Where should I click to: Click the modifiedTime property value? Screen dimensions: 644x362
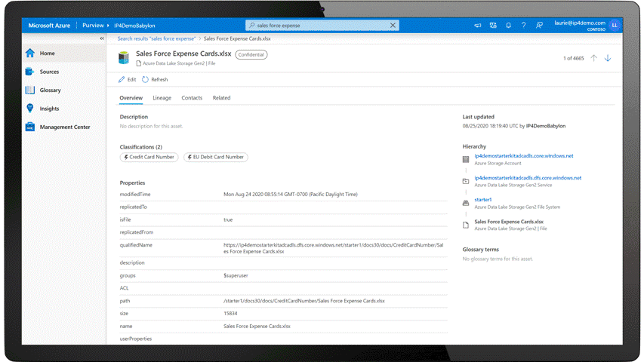[291, 194]
